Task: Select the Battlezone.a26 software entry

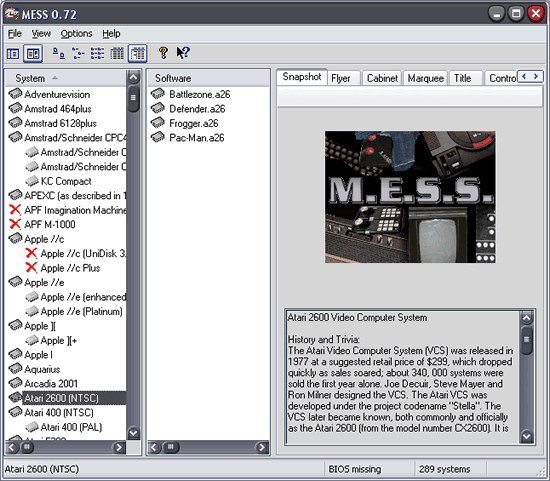Action: coord(200,94)
